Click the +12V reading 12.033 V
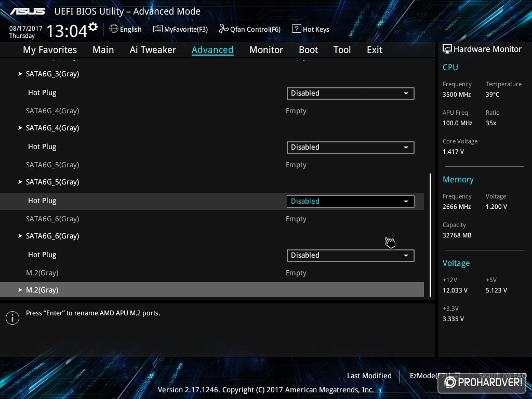Viewport: 532px width, 399px height. point(455,290)
